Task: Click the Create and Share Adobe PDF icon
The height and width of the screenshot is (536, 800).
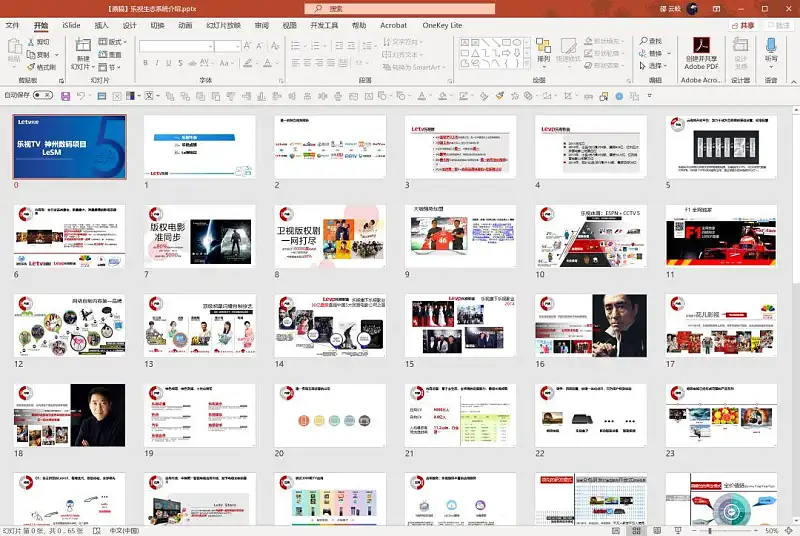Action: tap(701, 45)
